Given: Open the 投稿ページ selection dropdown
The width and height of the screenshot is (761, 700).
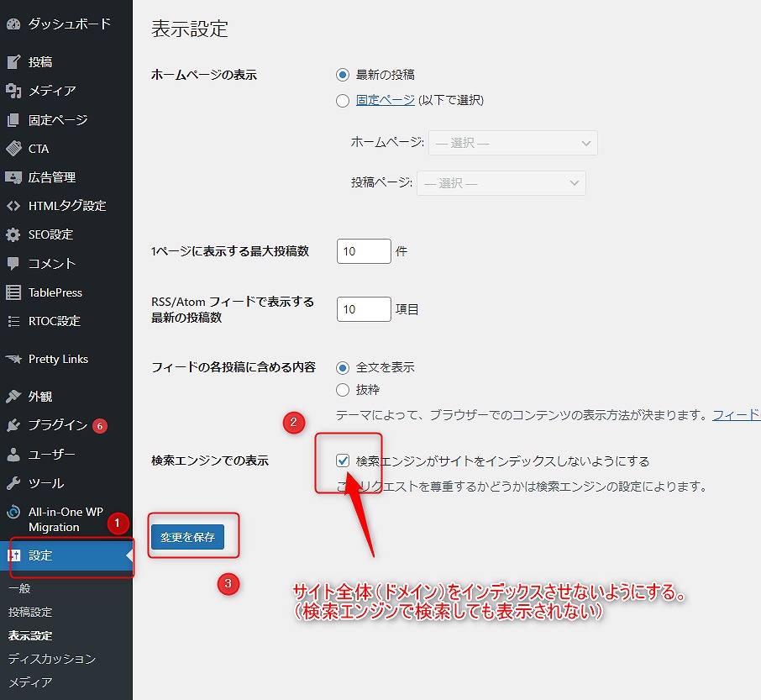Looking at the screenshot, I should pyautogui.click(x=501, y=183).
